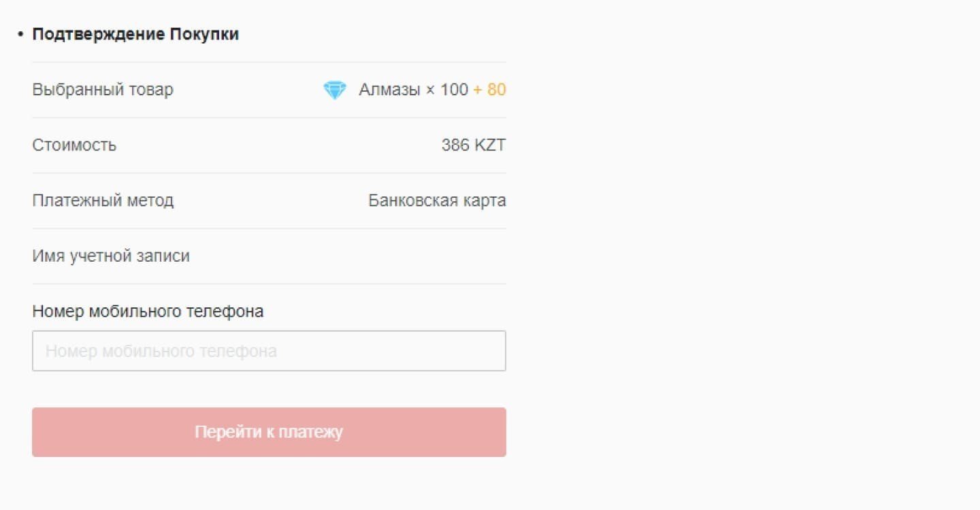Focus the mobile phone number input field

269,351
